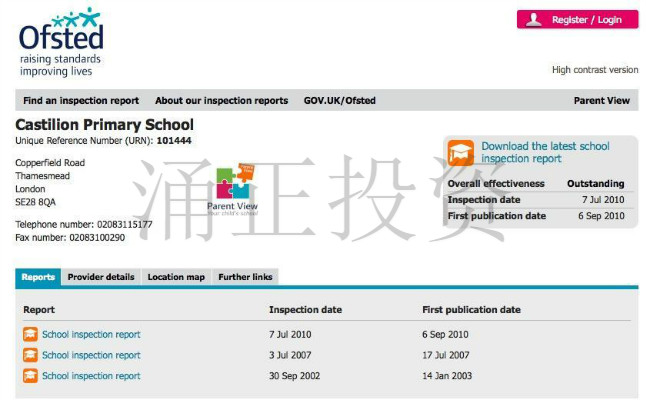Switch to the Location map tab
Screen dimensions: 647x400
point(176,277)
